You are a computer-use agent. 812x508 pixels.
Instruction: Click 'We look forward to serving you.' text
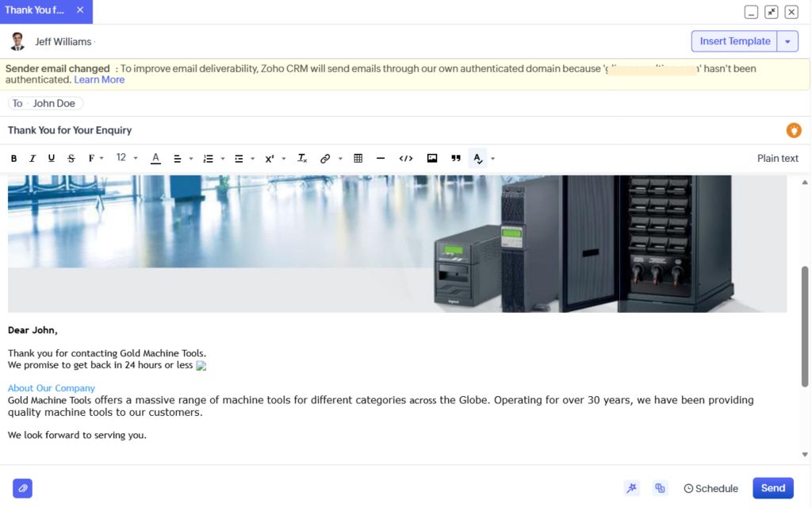[x=77, y=436]
